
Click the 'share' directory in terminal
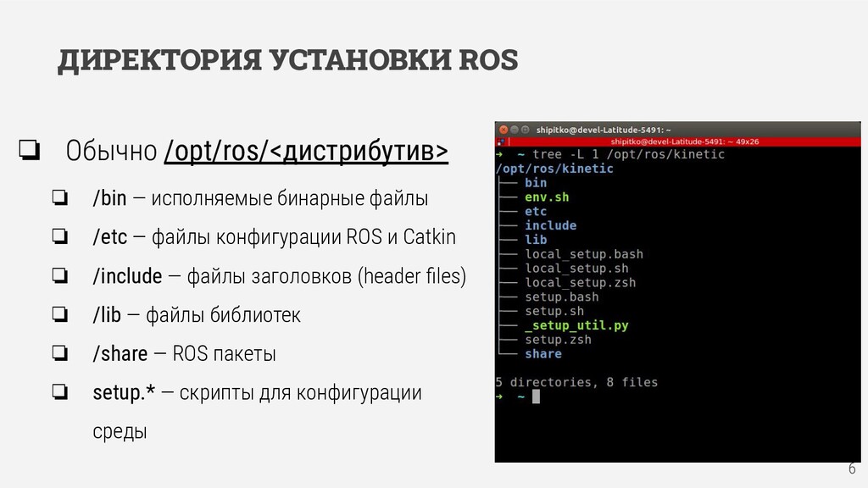pos(543,353)
